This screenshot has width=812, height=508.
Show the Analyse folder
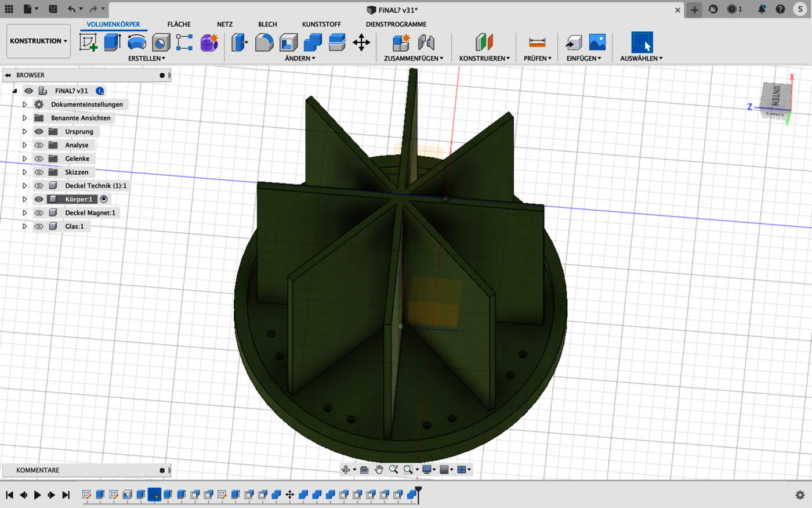(x=39, y=145)
